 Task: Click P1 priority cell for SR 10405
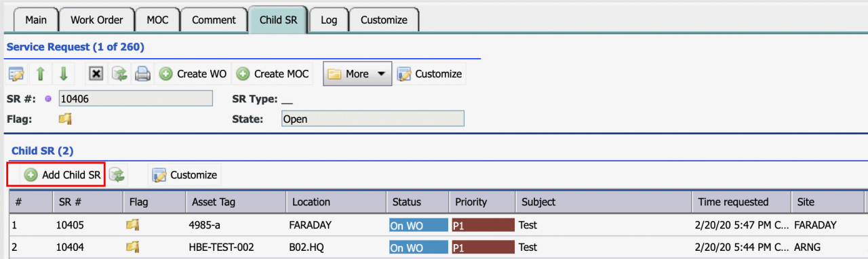[x=482, y=225]
